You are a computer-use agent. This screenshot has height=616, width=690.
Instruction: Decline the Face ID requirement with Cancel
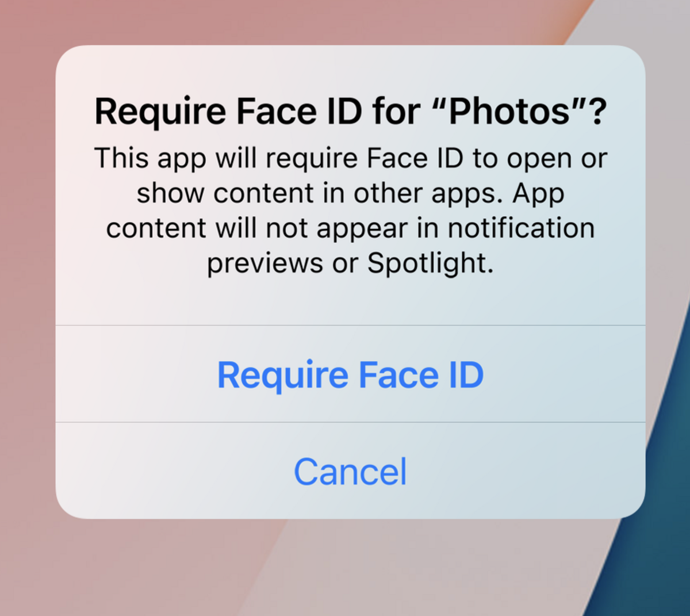350,471
